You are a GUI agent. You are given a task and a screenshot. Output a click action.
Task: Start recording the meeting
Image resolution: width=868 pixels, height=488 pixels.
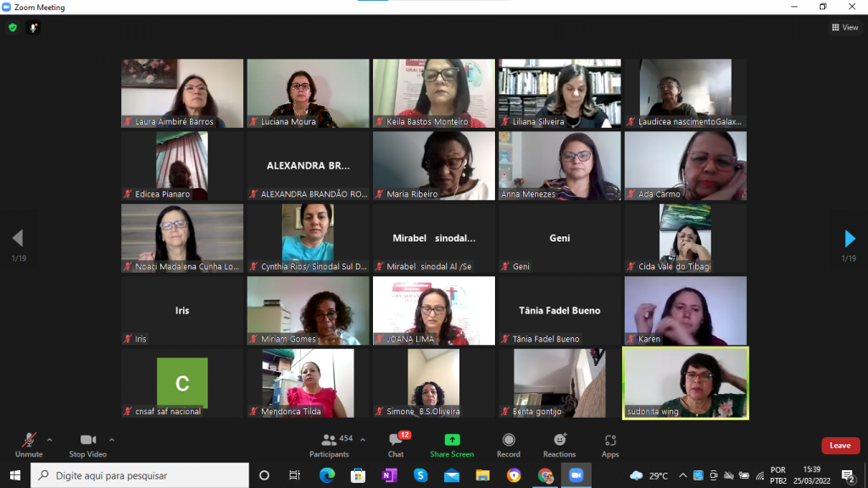[x=509, y=444]
